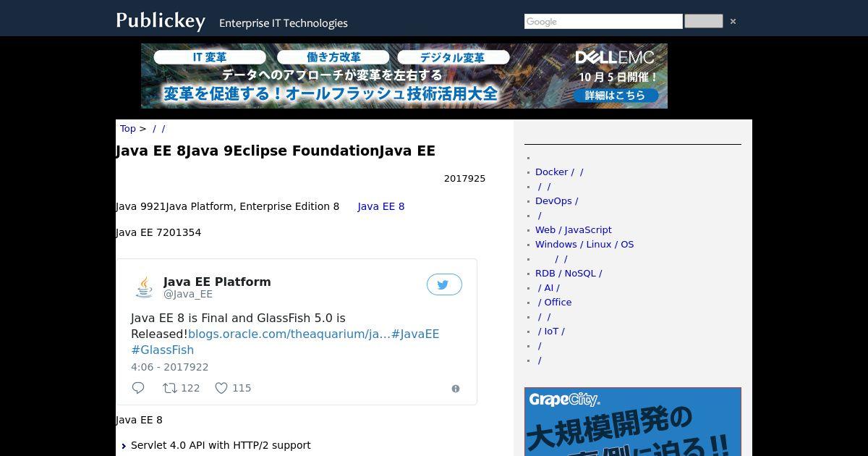Open the GrapeCity advertisement banner
This screenshot has height=456, width=868.
tap(633, 422)
